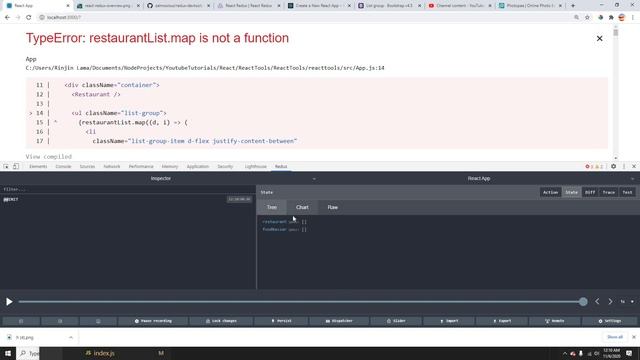Open the zoom magnifier icon in address bar

coord(576,18)
